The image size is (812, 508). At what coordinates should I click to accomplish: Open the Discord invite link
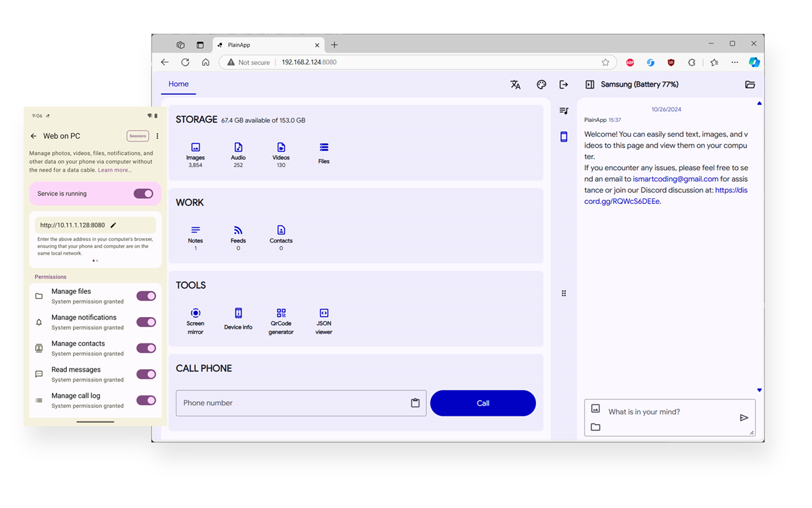tap(666, 196)
